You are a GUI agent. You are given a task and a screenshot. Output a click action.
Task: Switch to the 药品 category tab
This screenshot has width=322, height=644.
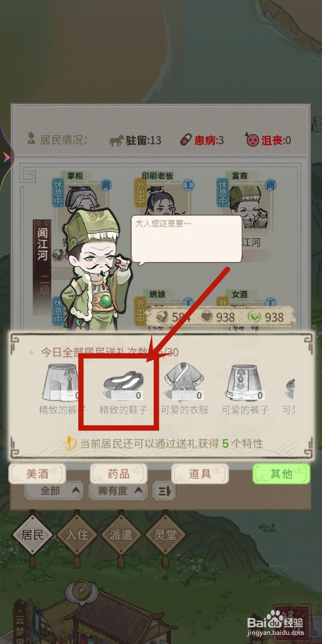click(119, 474)
